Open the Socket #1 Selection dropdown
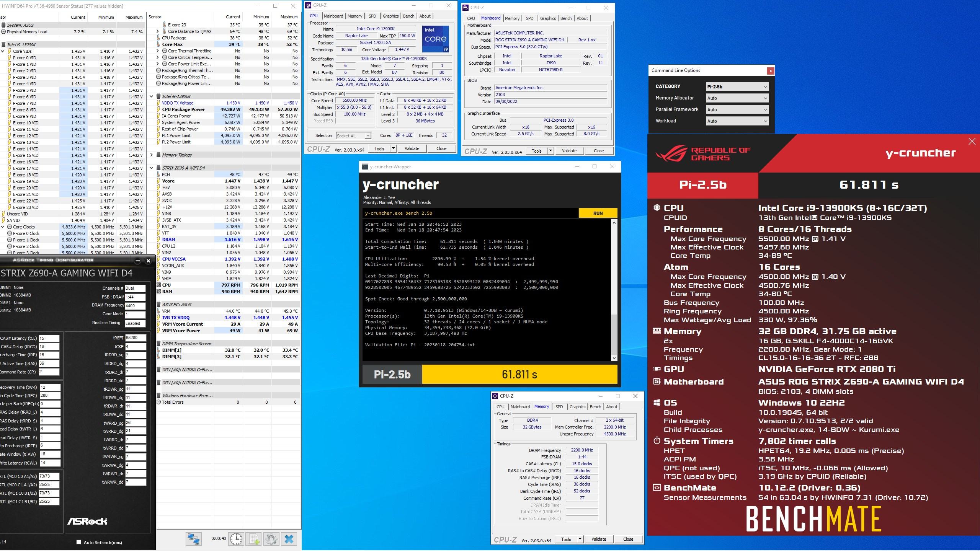This screenshot has height=551, width=980. (x=353, y=136)
